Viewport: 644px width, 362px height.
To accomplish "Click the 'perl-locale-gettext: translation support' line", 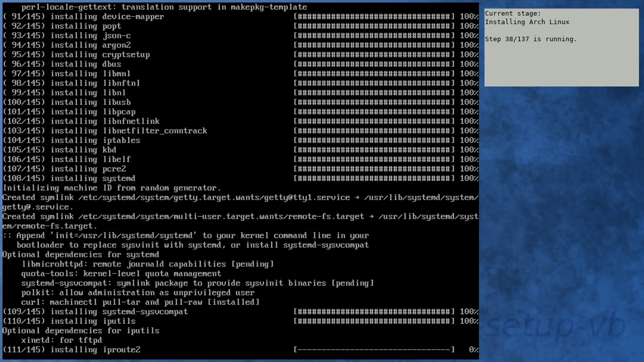I will (164, 7).
